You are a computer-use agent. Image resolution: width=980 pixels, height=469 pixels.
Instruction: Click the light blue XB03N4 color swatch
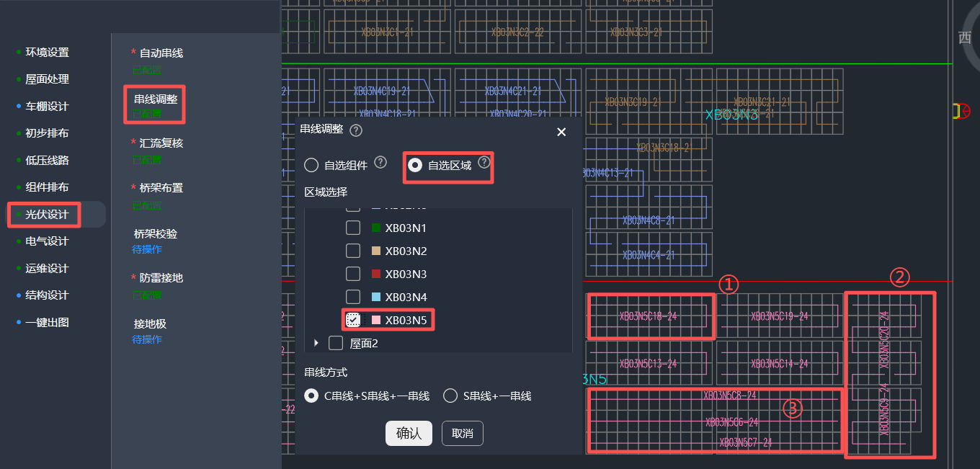point(375,297)
